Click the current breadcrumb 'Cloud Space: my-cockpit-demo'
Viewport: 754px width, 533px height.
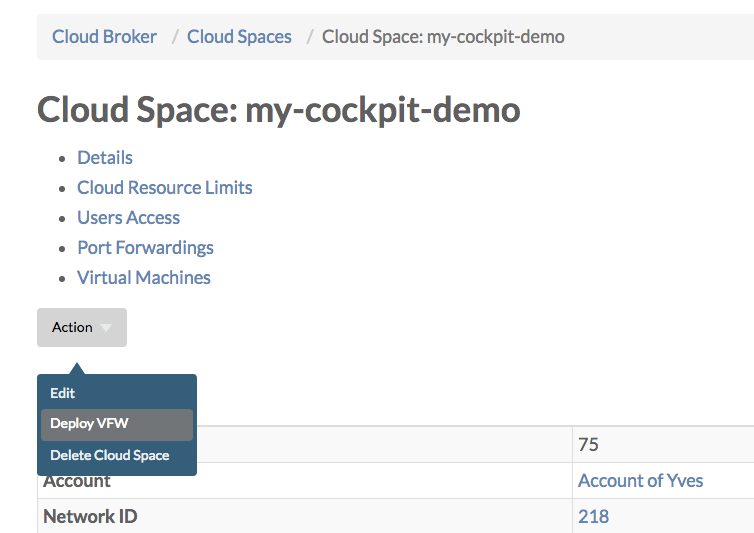click(x=443, y=37)
